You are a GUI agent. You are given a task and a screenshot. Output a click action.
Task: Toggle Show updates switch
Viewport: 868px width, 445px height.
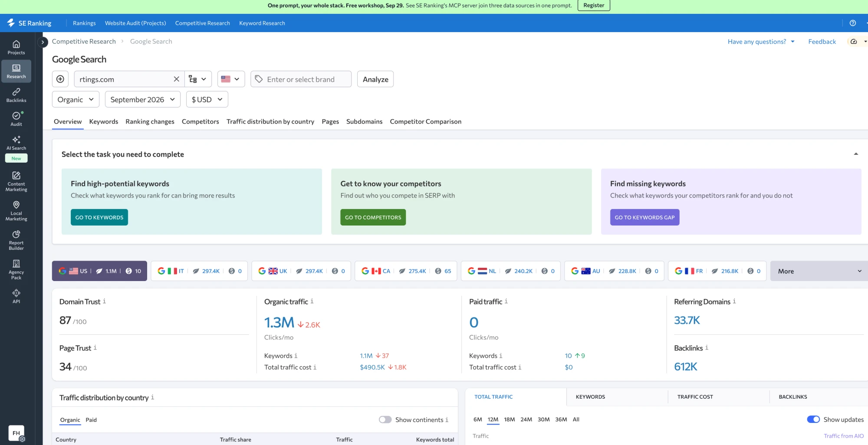click(813, 419)
